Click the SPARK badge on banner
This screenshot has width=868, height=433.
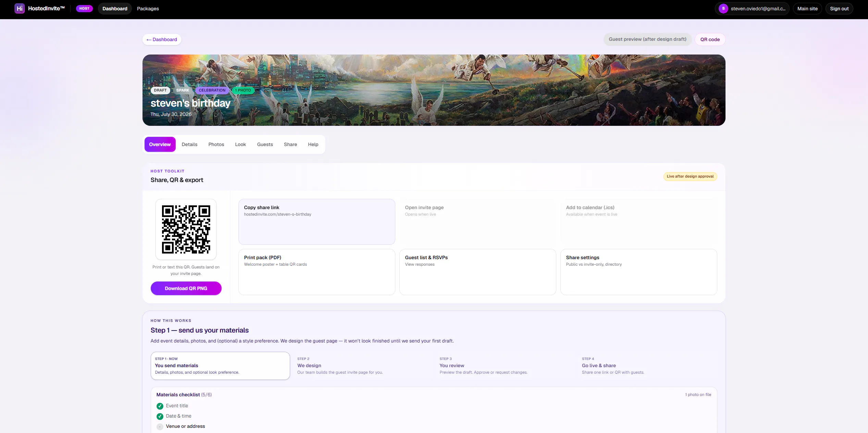click(x=183, y=91)
